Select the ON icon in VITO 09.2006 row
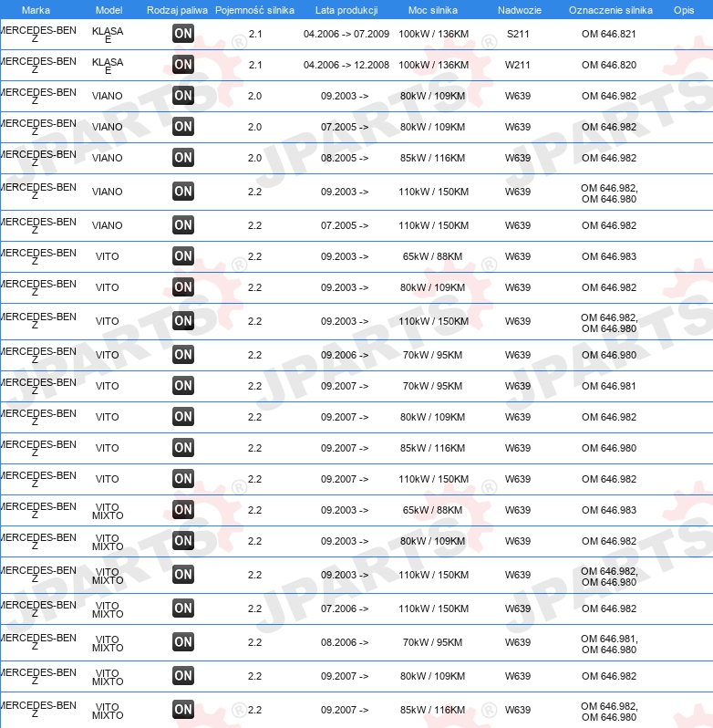Screen dimensions: 713x728 pos(182,355)
